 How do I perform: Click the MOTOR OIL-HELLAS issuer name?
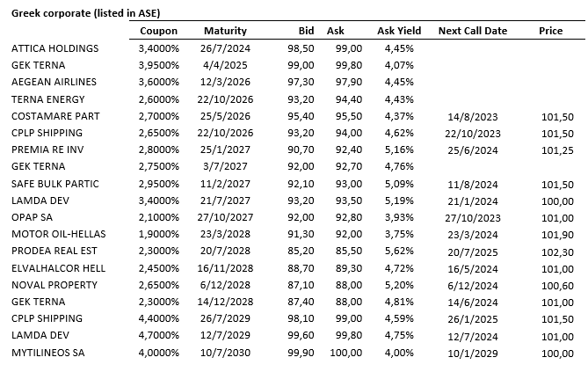pos(58,234)
